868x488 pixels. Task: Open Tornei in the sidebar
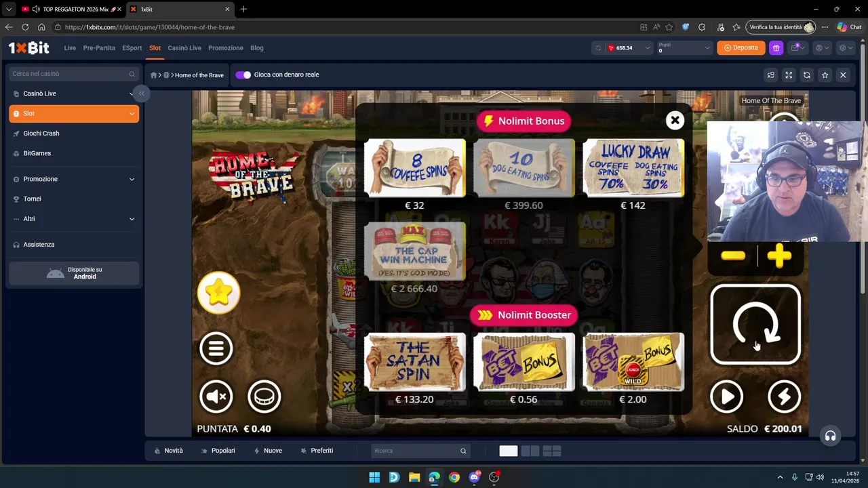click(x=74, y=199)
